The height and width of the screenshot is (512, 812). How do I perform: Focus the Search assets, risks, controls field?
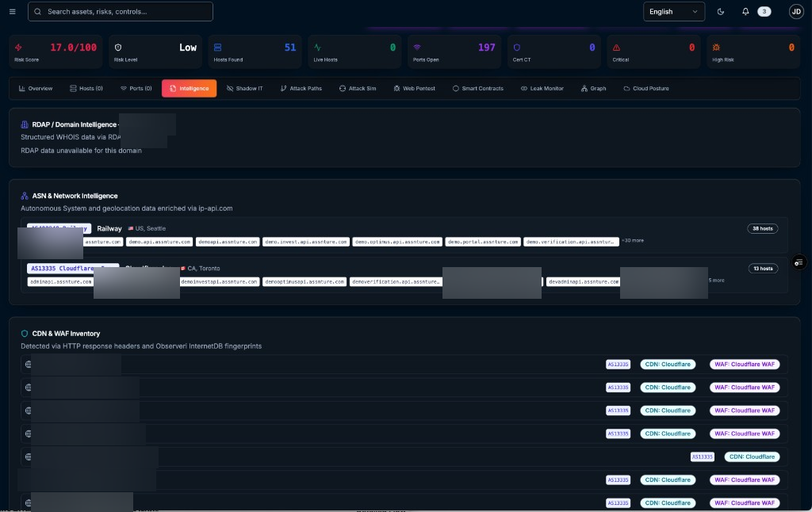coord(121,11)
